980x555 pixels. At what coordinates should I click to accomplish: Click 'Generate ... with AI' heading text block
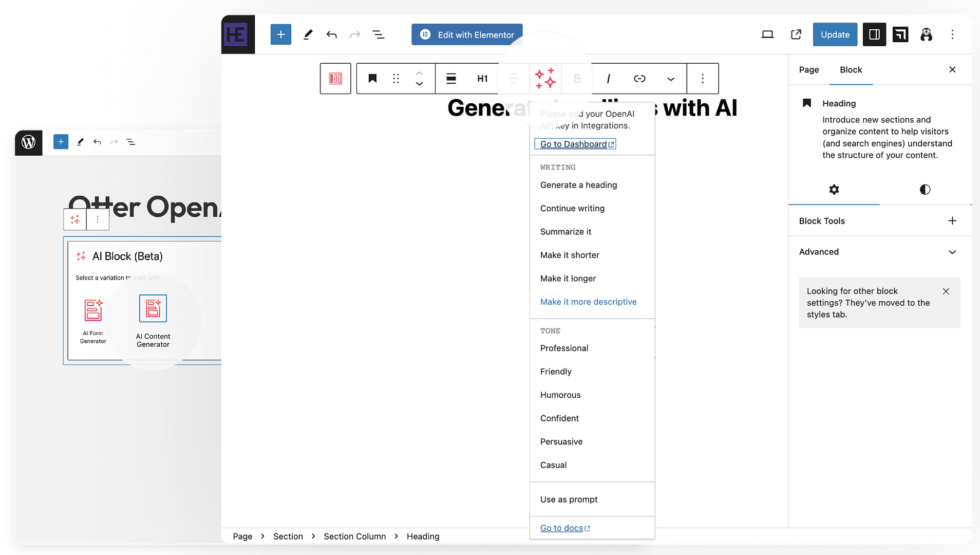click(592, 108)
